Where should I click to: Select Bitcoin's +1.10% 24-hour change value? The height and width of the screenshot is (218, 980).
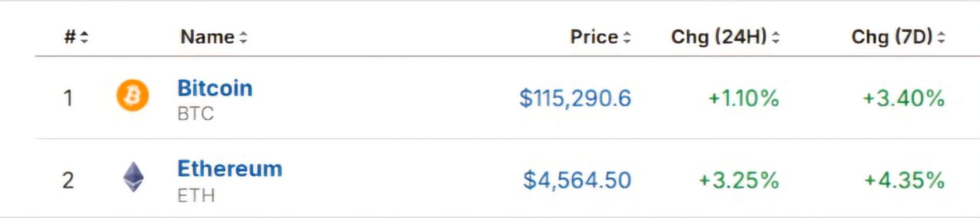tap(744, 98)
